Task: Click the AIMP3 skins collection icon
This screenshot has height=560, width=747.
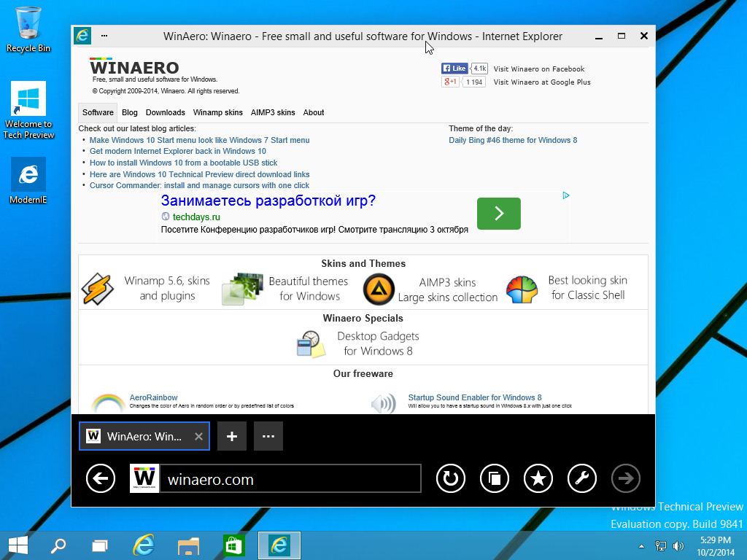Action: pos(377,289)
